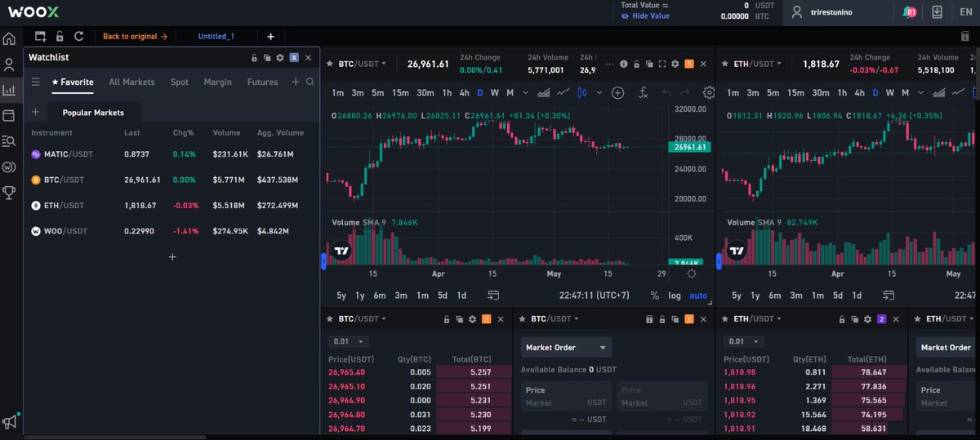Image resolution: width=980 pixels, height=440 pixels.
Task: Open BTC/USDT chart panel settings gear
Action: [675, 64]
